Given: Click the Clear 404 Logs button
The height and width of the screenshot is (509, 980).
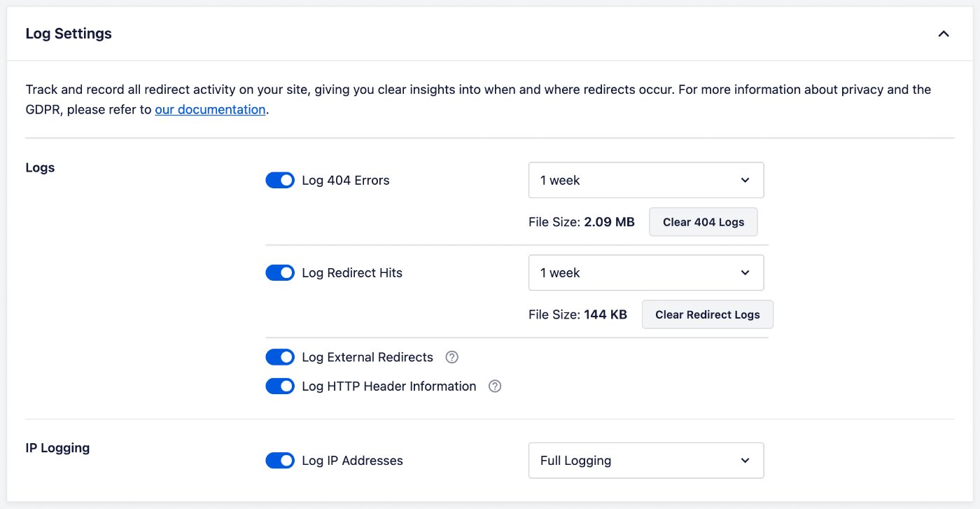Looking at the screenshot, I should (703, 221).
